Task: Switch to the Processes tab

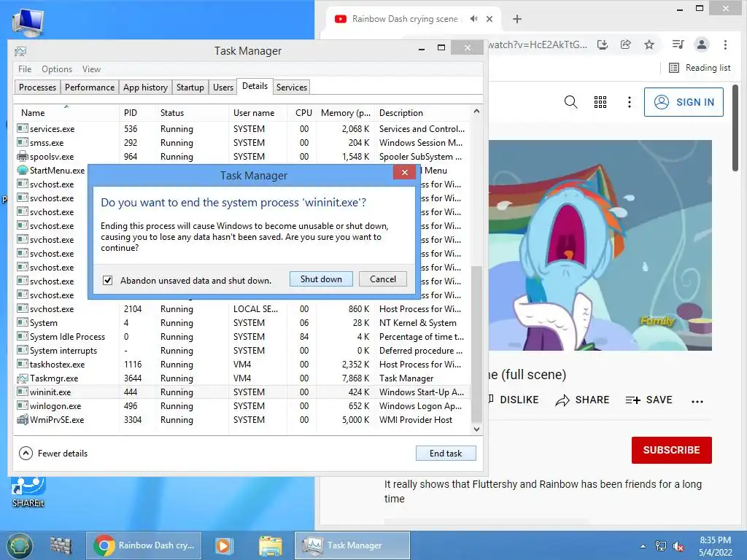Action: coord(38,87)
